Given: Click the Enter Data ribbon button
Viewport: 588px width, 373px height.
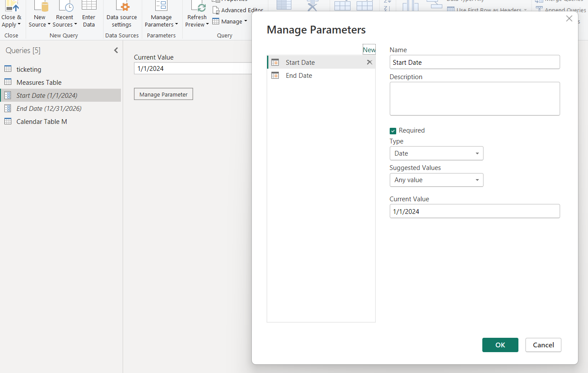Looking at the screenshot, I should click(89, 14).
